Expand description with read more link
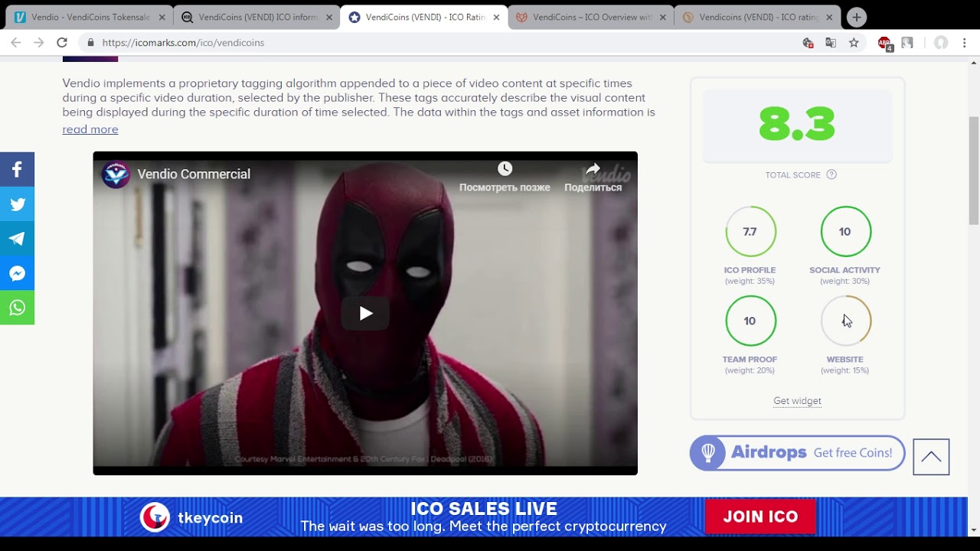Image resolution: width=980 pixels, height=551 pixels. pyautogui.click(x=90, y=129)
